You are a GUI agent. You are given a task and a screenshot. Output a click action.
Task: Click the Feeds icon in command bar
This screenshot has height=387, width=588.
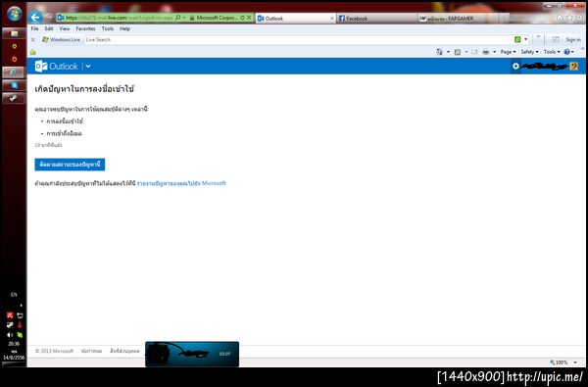pyautogui.click(x=458, y=52)
